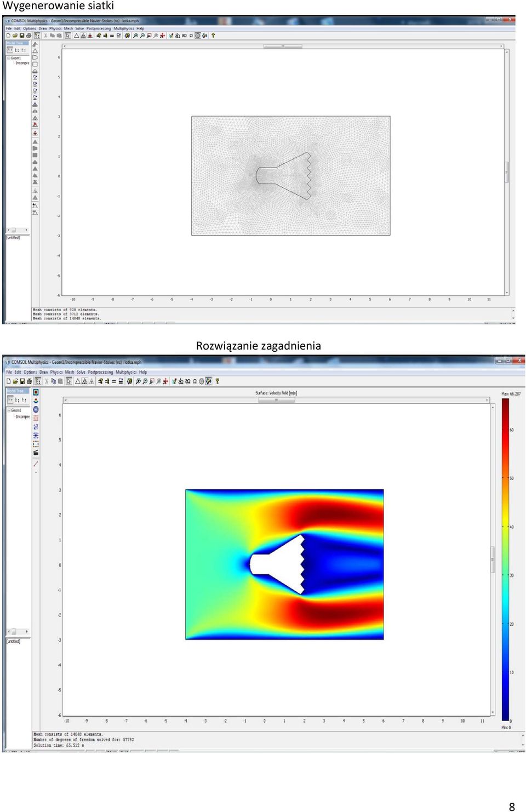
Task: Click red triangle icon in upper window's vertical mesh toolbar
Action: (x=35, y=133)
